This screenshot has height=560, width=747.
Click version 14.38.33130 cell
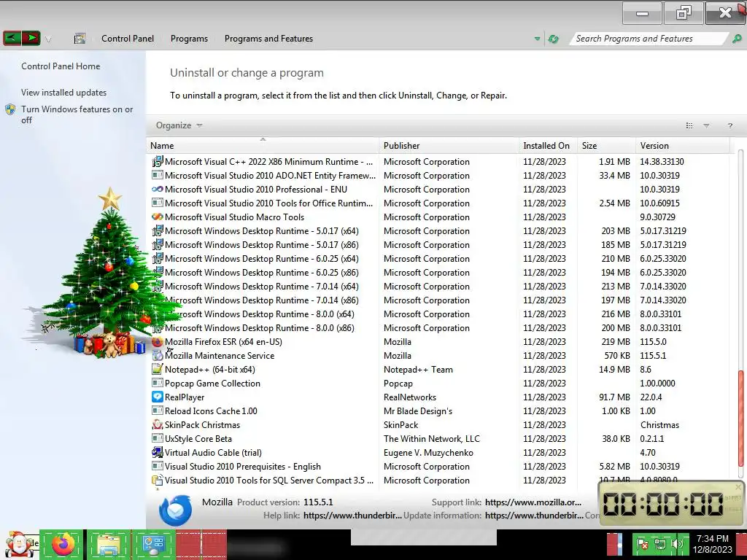pyautogui.click(x=662, y=162)
